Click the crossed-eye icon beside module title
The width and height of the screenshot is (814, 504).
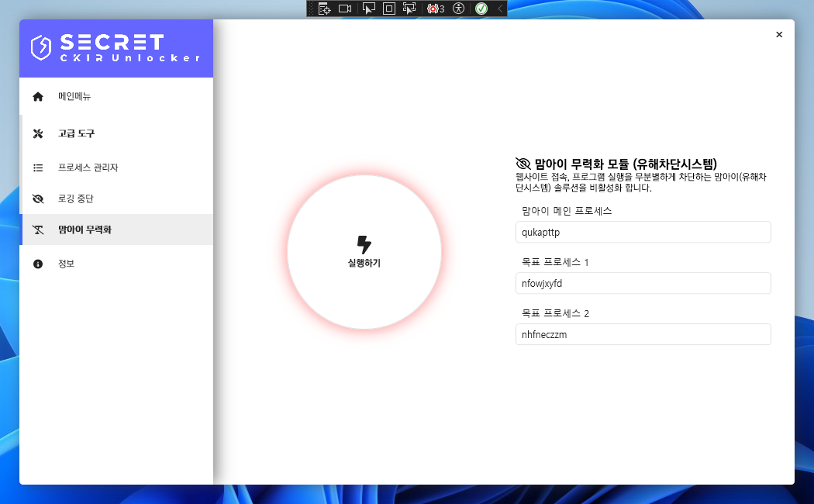pyautogui.click(x=523, y=164)
